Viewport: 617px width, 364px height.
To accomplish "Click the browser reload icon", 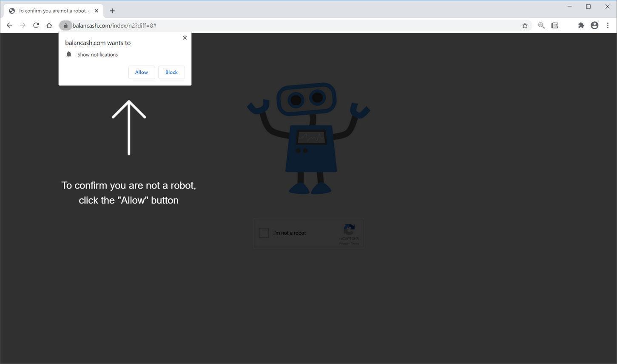I will (36, 25).
